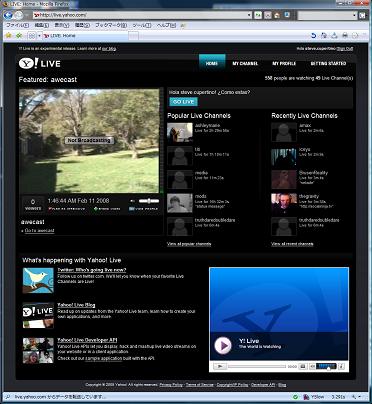The width and height of the screenshot is (372, 404).
Task: Click the Privacy Policy footer link
Action: point(171,385)
